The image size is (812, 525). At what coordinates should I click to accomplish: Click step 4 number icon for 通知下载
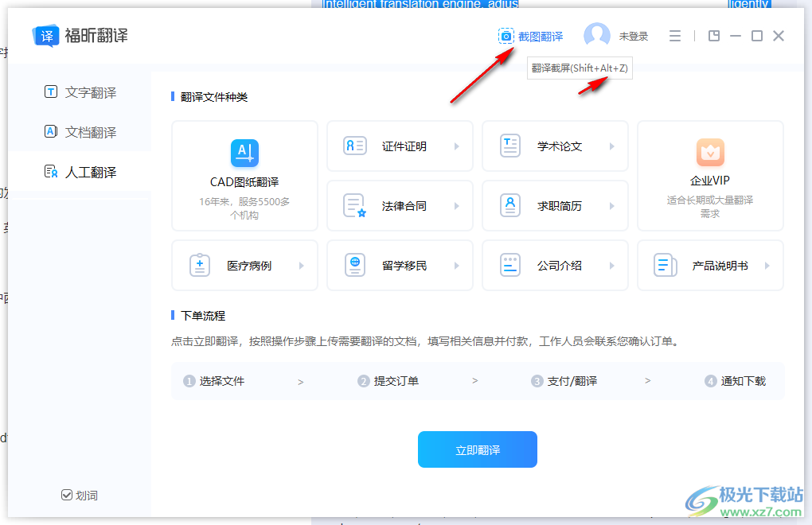tap(710, 381)
